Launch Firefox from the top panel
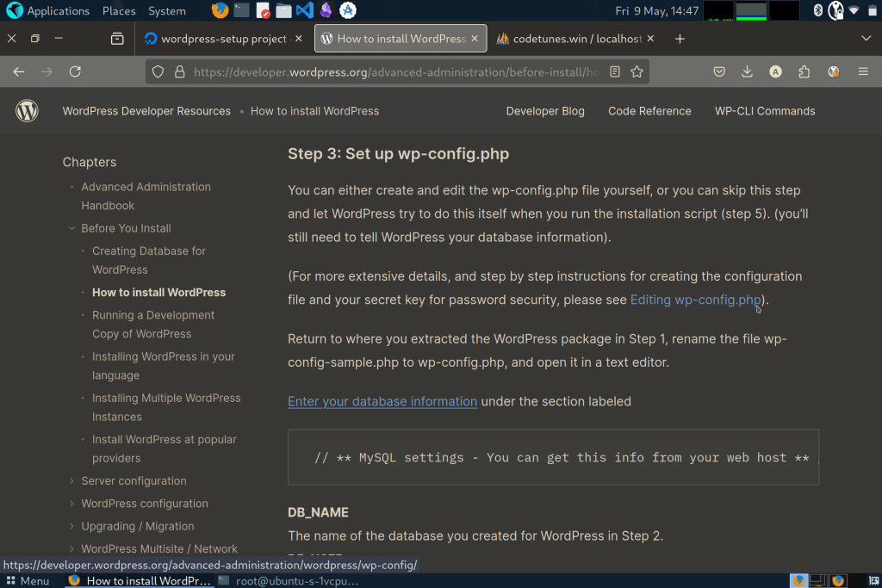 [x=220, y=10]
